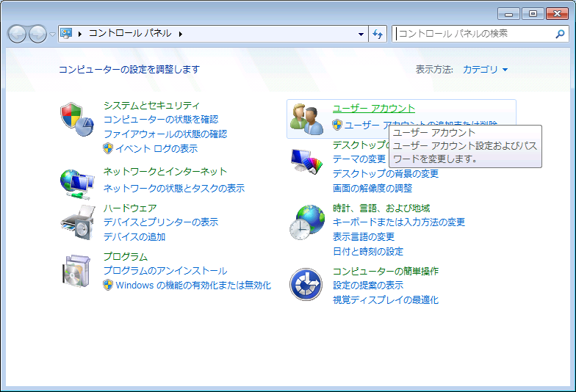The height and width of the screenshot is (392, 576).
Task: Open テーマの変更 link
Action: [359, 159]
